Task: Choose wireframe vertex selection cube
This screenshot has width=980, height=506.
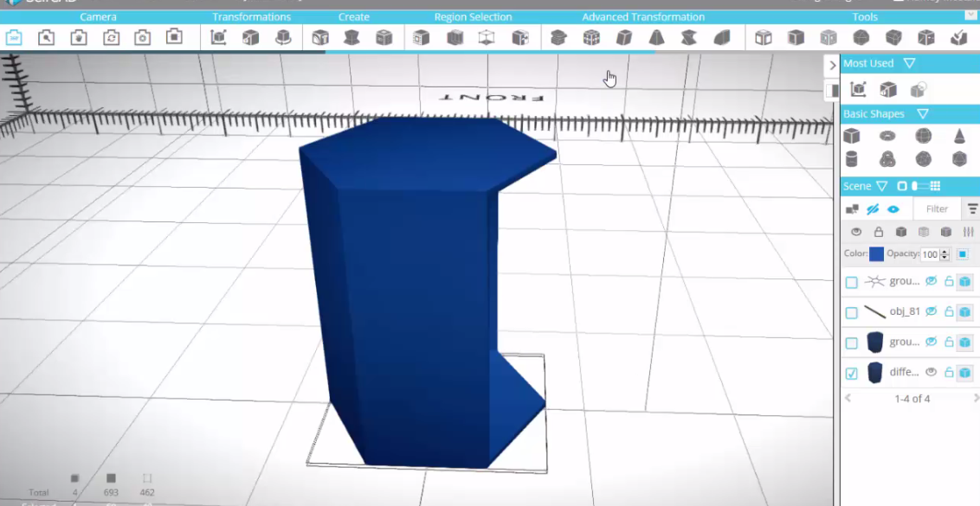Action: coord(487,37)
